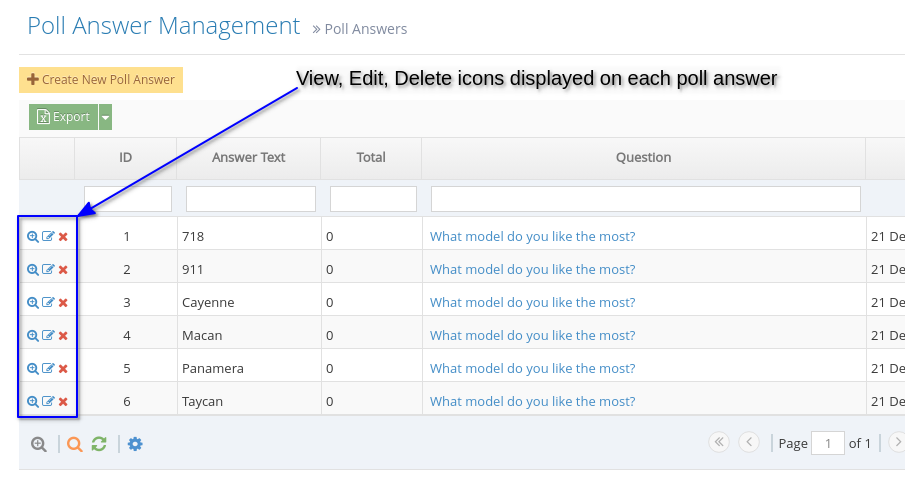Image resolution: width=905 pixels, height=490 pixels.
Task: Edit the Panamera poll answer
Action: [48, 368]
